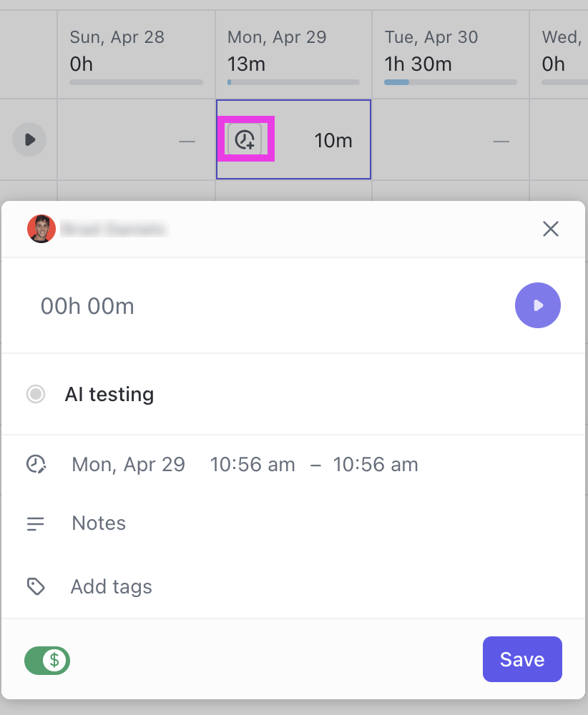
Task: Select the AI testing task status circle
Action: tap(36, 394)
